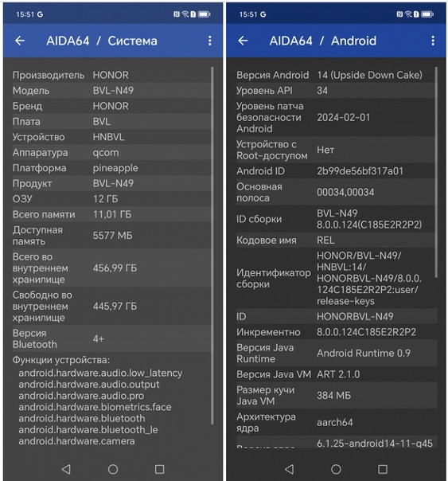
Task: Tap the Версия Bluetooth 4+ row
Action: pos(111,338)
